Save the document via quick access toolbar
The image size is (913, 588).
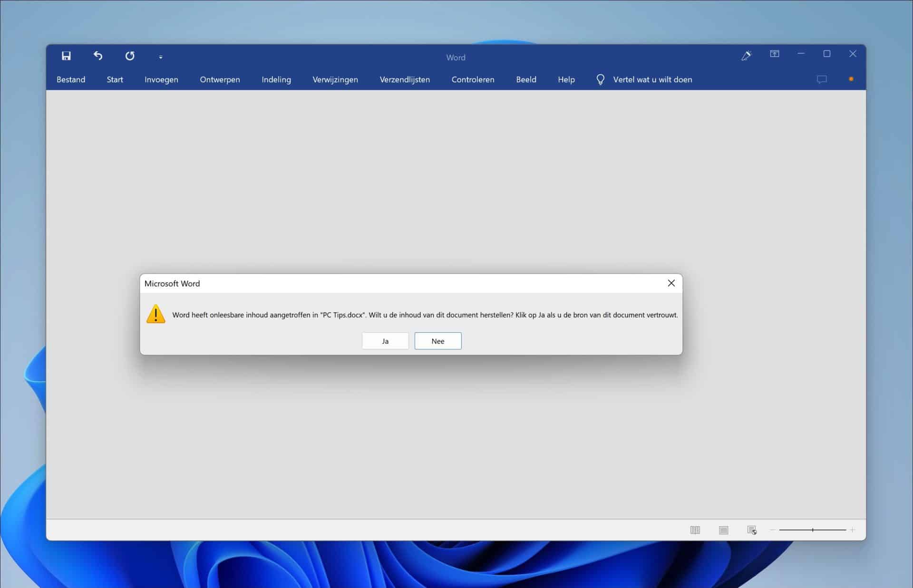(x=66, y=56)
